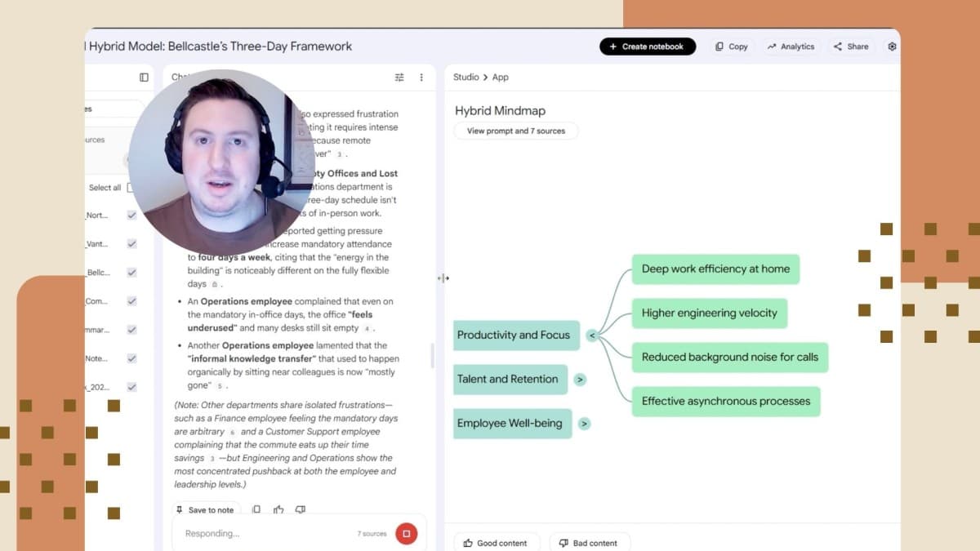Copy the chat response to clipboard
Screen dimensions: 980x551
256,509
